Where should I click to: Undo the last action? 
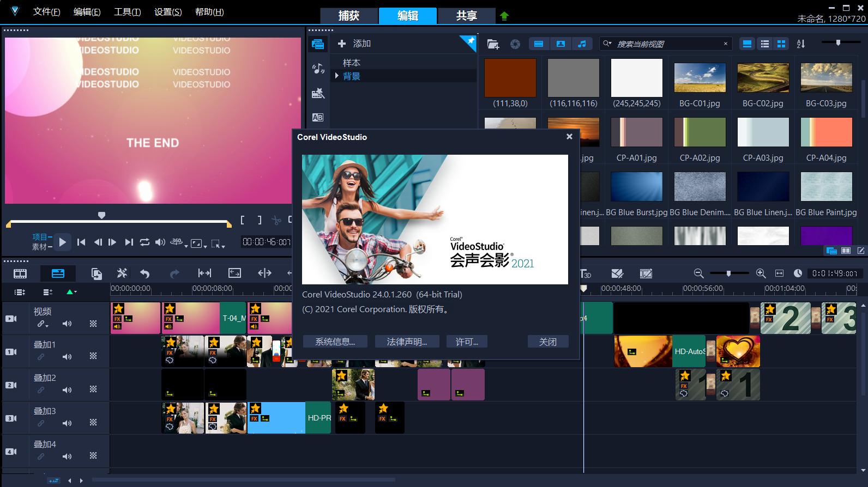(144, 273)
